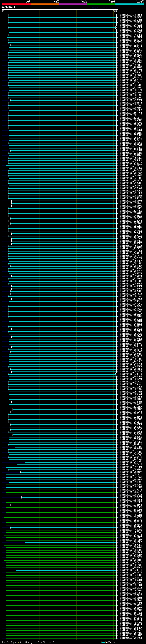Click the UniRef100_B6TRG6 hit
The height and width of the screenshot is (644, 146).
click(131, 113)
